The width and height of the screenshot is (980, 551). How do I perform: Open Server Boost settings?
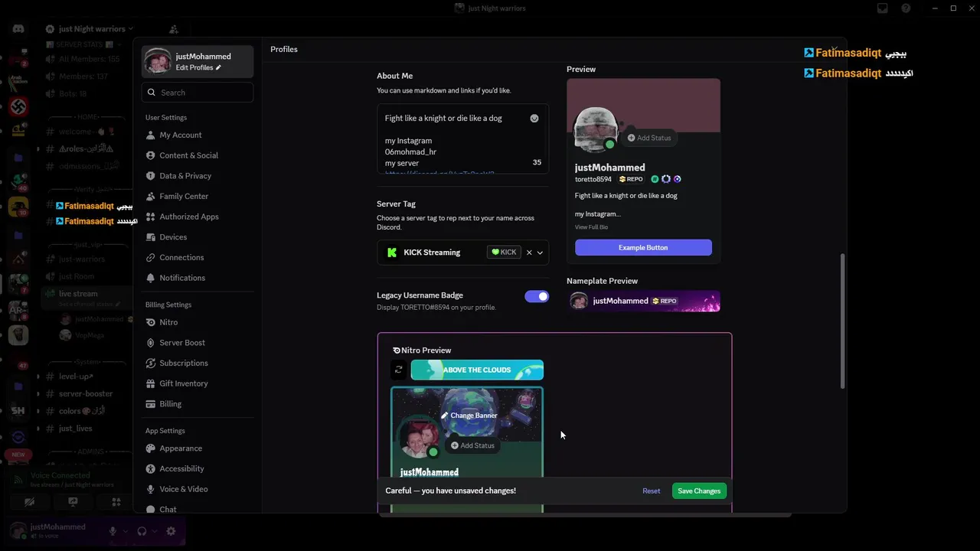coord(197,343)
